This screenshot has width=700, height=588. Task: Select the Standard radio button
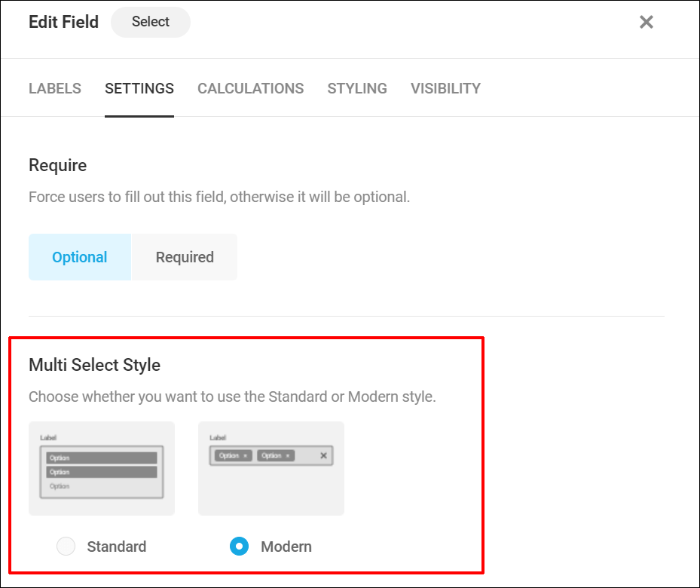click(x=66, y=546)
